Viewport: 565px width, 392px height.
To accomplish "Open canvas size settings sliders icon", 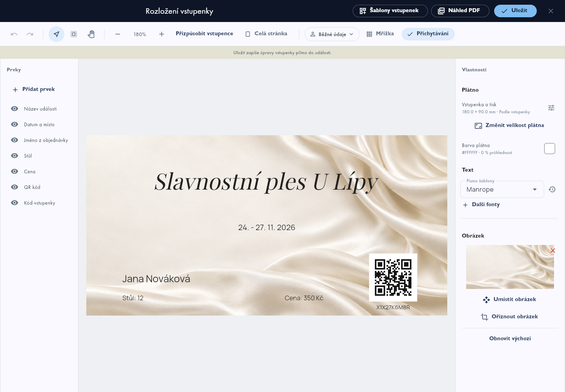I will [551, 108].
